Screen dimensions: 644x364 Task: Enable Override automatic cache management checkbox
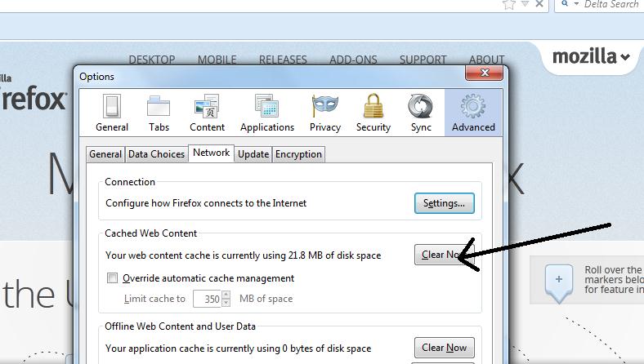pos(113,278)
